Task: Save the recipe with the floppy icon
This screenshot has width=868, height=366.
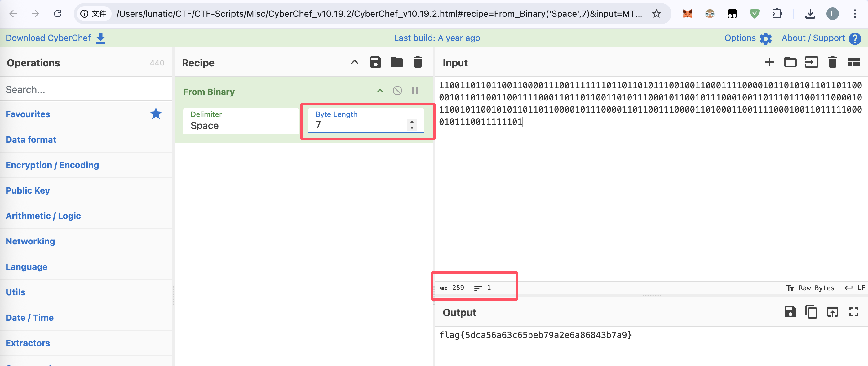Action: (375, 62)
